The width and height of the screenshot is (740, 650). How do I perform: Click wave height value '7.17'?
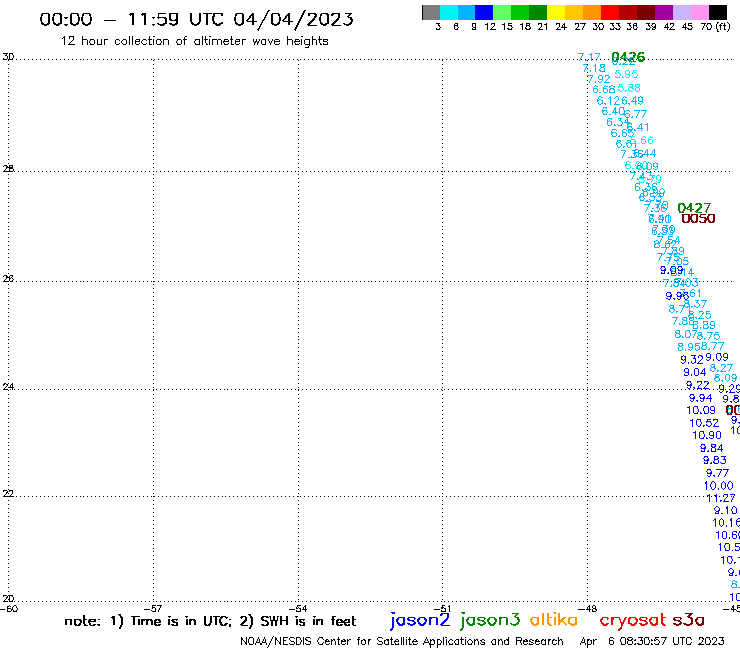[x=589, y=57]
